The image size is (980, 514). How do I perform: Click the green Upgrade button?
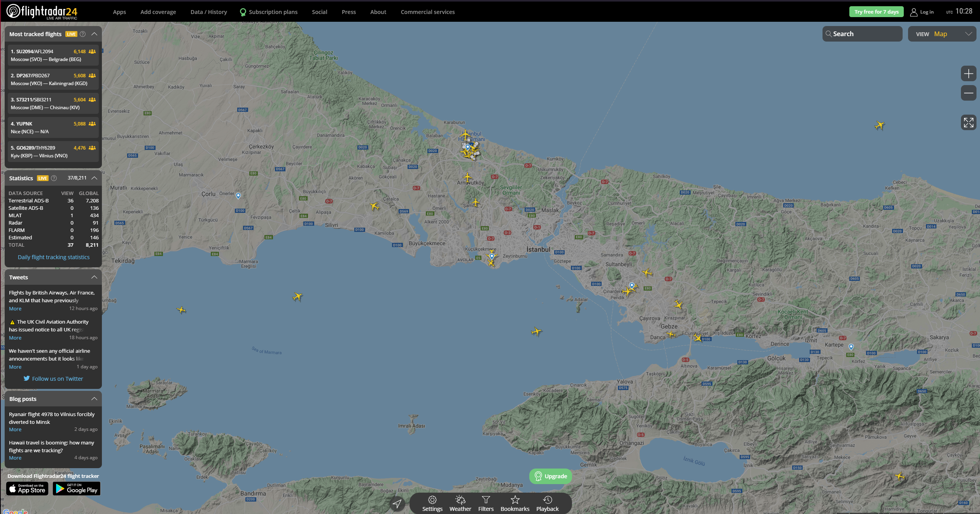point(550,476)
